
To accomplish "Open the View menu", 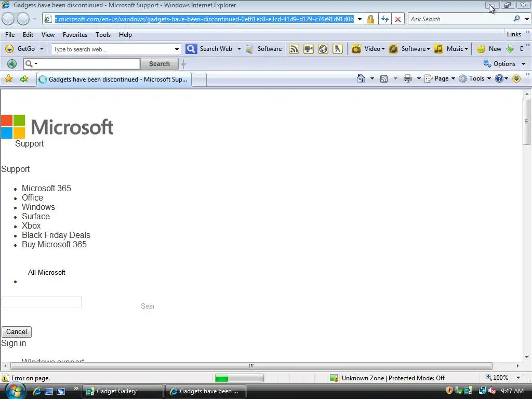I will (48, 35).
